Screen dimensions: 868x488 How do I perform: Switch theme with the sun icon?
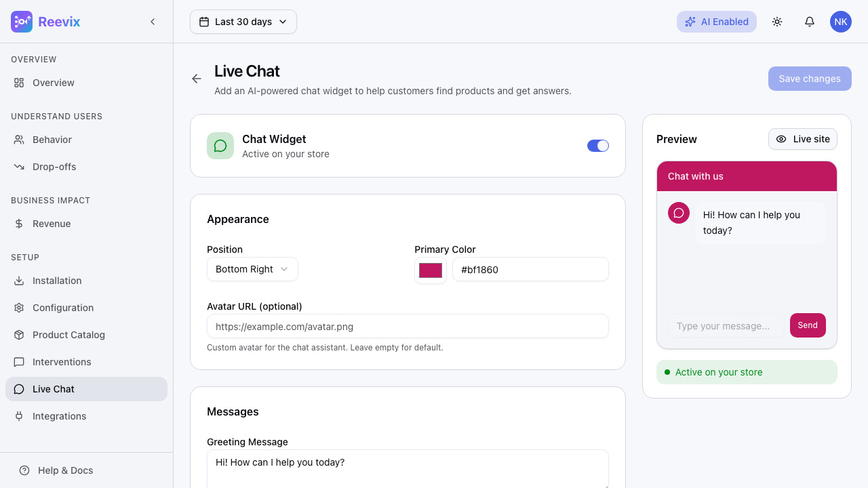777,22
